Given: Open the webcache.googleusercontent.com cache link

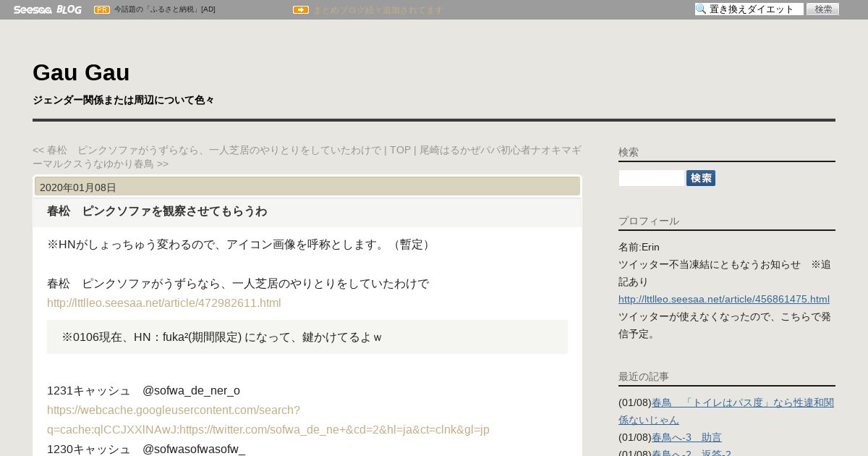Looking at the screenshot, I should click(268, 420).
